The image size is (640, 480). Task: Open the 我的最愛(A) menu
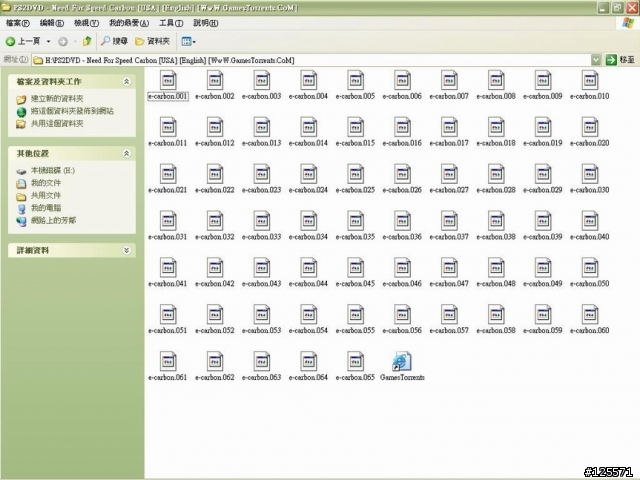(x=129, y=23)
